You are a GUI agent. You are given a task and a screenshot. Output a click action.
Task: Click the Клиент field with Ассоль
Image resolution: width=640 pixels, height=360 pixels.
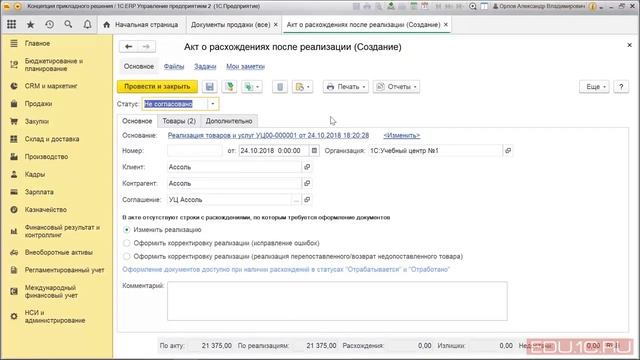(234, 167)
